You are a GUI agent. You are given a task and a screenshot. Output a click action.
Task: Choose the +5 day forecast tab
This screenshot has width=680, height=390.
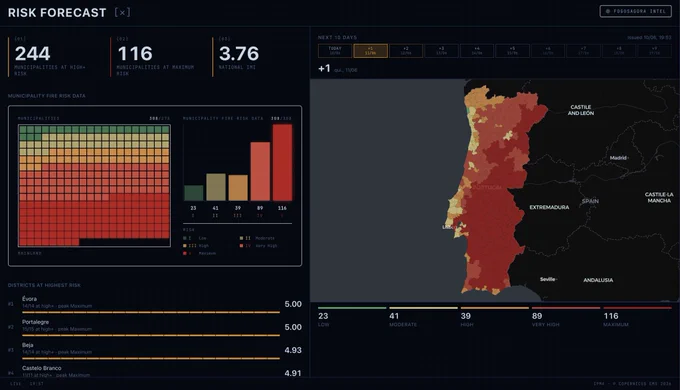(513, 51)
